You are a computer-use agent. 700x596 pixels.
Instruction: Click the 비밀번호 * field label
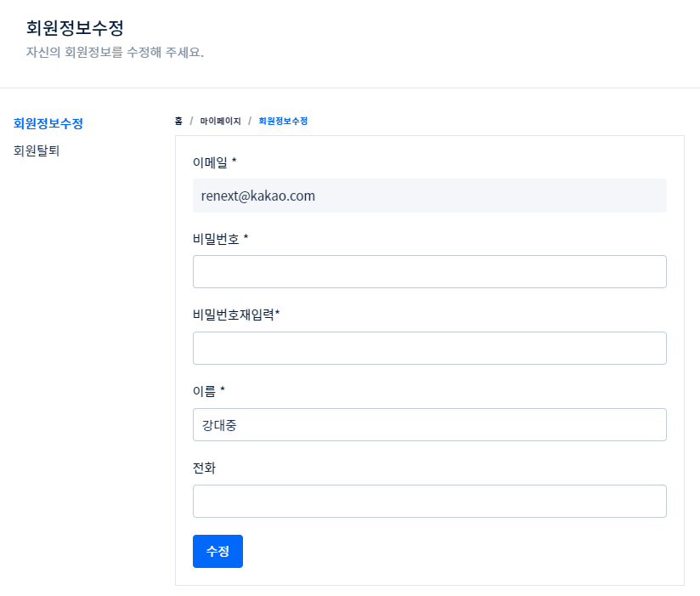221,239
